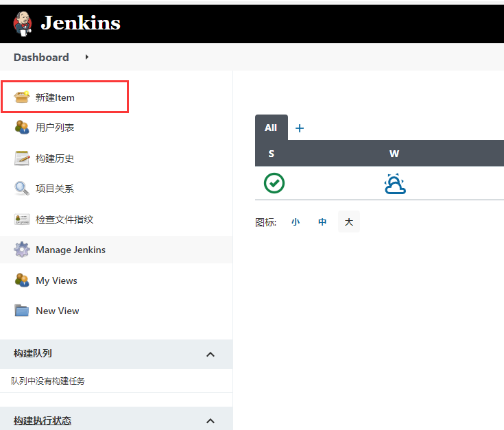
Task: Expand the Dashboard breadcrumb arrow
Action: 87,57
